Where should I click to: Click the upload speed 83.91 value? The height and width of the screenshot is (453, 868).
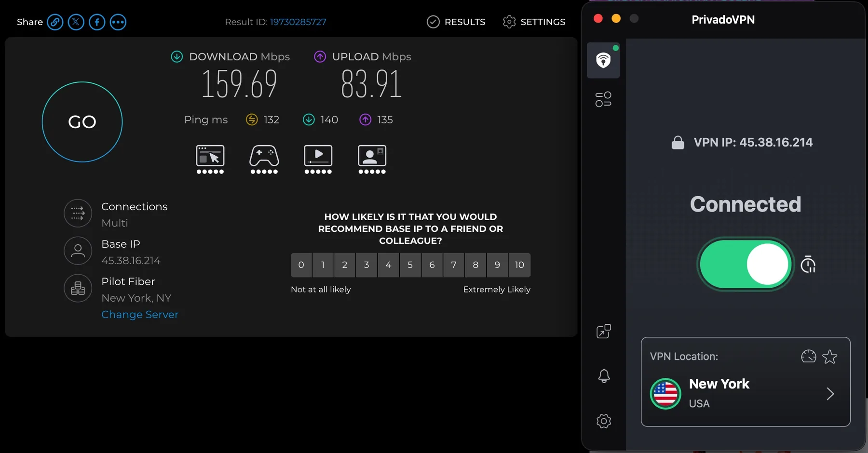pyautogui.click(x=371, y=84)
